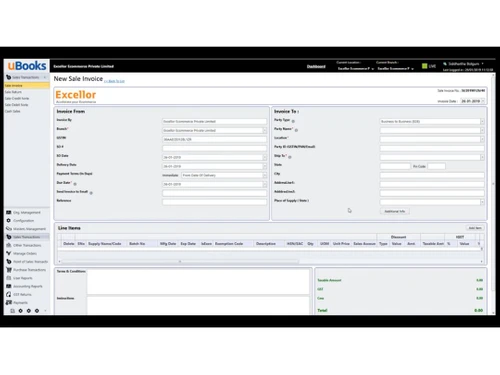Open the Branch dropdown in Invoice From
The width and height of the screenshot is (500, 375).
tap(265, 130)
